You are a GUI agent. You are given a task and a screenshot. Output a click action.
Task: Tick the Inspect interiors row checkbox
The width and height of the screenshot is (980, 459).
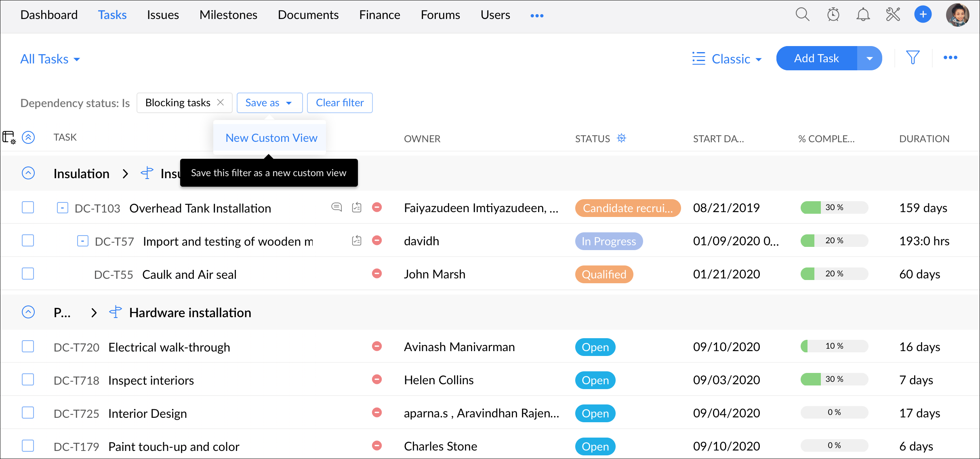tap(28, 379)
